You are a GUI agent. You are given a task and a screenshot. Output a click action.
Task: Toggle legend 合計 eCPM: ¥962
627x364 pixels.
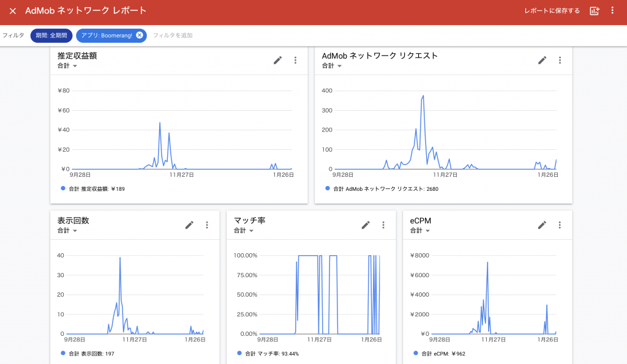click(440, 354)
